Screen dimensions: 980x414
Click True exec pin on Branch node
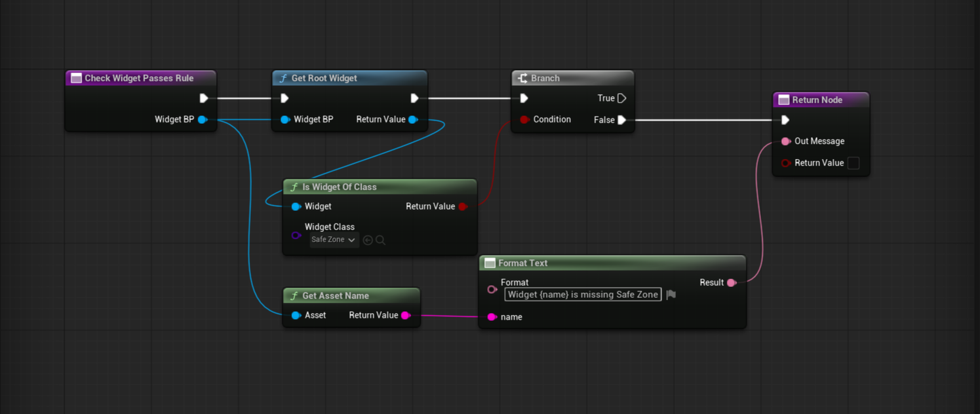[x=621, y=98]
